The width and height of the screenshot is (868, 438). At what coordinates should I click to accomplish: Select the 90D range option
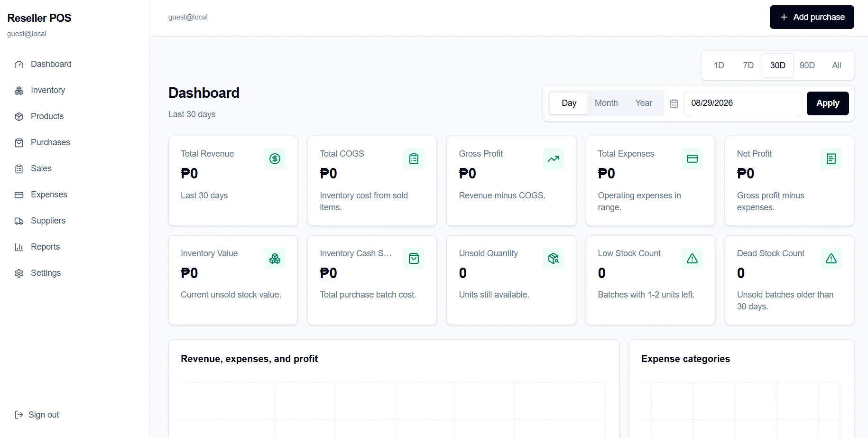pos(807,65)
